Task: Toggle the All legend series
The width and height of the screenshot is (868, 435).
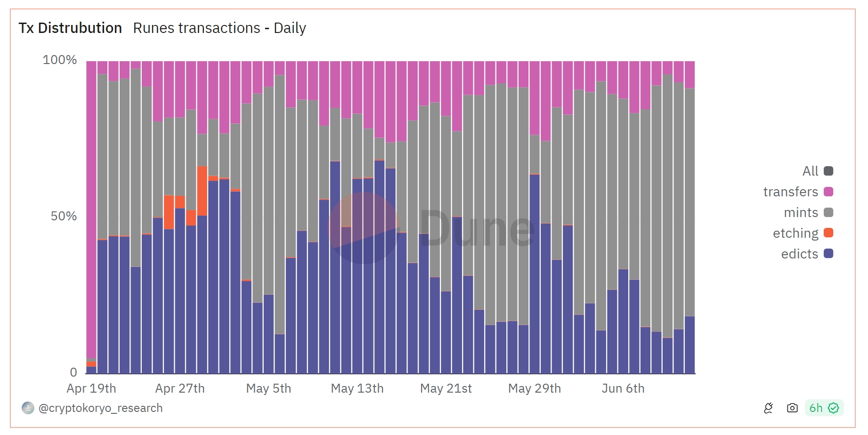Action: point(818,171)
